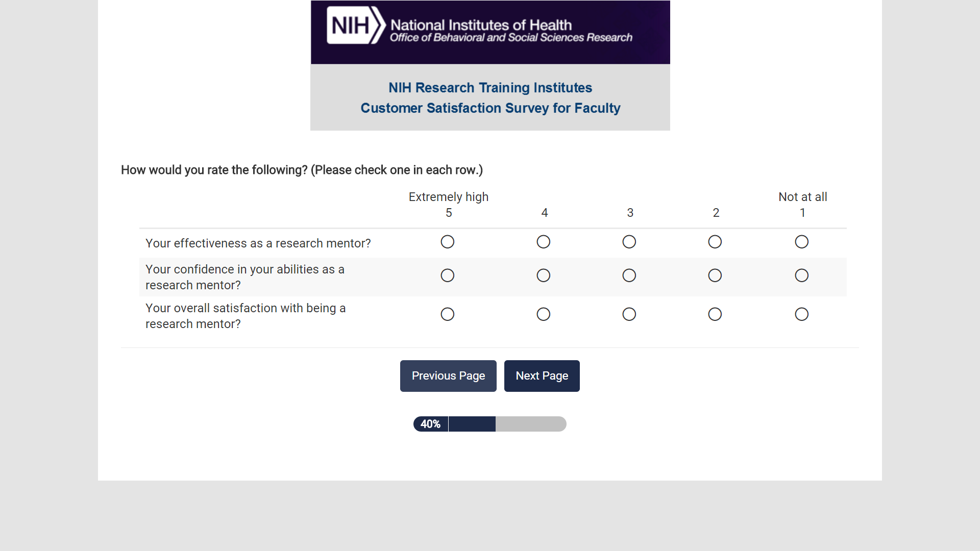The width and height of the screenshot is (980, 551).
Task: Click the Customer Satisfaction Survey for Faculty title
Action: coord(490,108)
